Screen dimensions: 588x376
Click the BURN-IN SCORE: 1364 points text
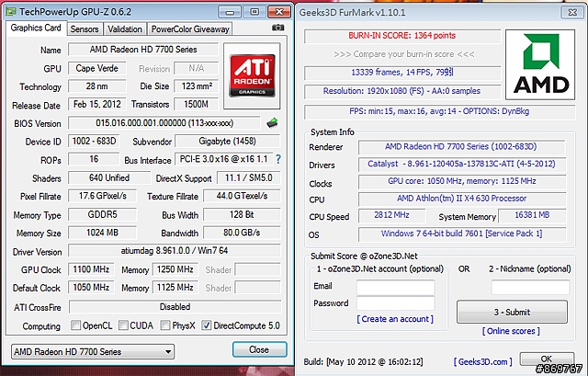[x=402, y=36]
